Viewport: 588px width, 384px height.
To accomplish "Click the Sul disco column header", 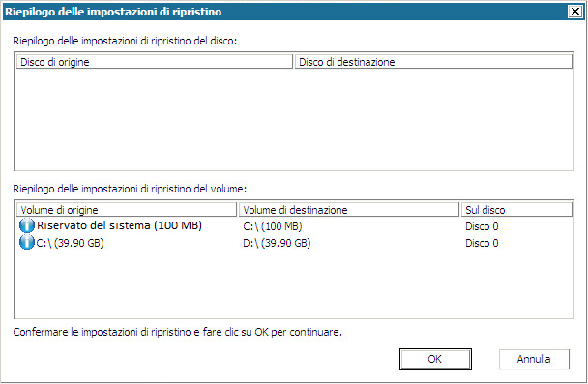I will [x=516, y=209].
